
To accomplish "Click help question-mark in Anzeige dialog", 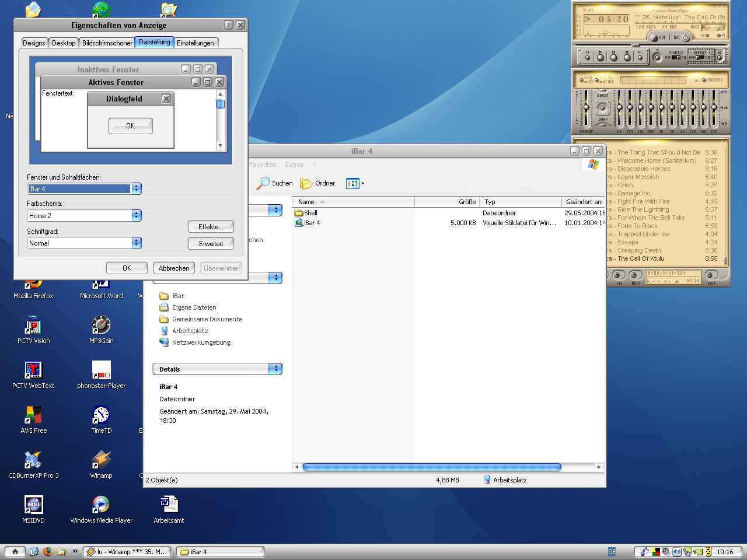I will 228,25.
